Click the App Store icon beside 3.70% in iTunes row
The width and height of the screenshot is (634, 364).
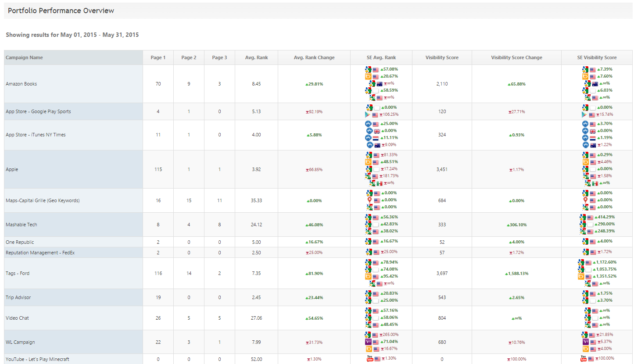click(585, 124)
